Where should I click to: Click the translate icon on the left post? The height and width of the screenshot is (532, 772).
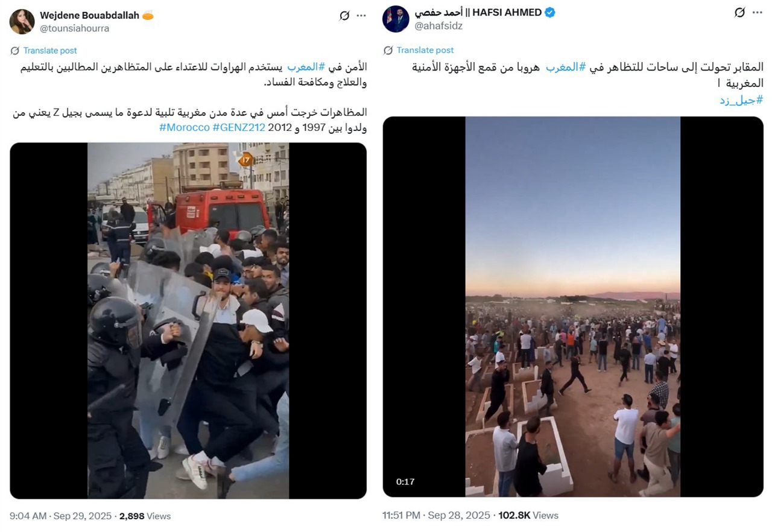point(15,51)
